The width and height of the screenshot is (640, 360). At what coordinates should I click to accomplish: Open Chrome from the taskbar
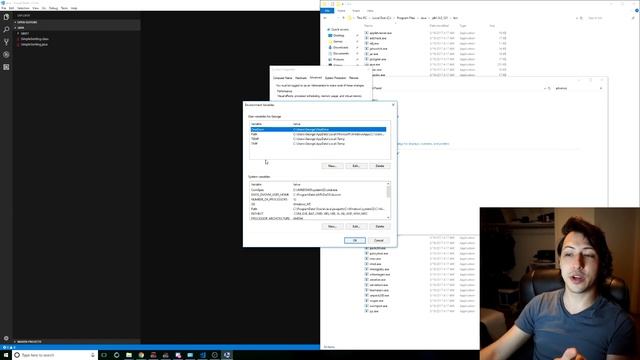(141, 355)
